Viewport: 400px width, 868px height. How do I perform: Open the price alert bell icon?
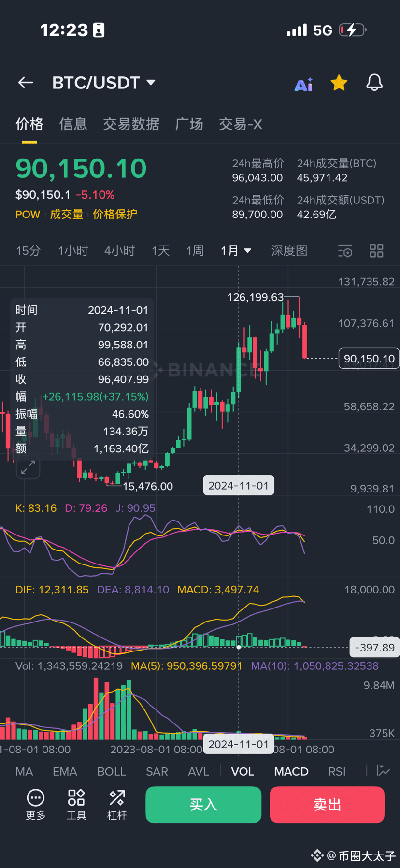[x=374, y=83]
